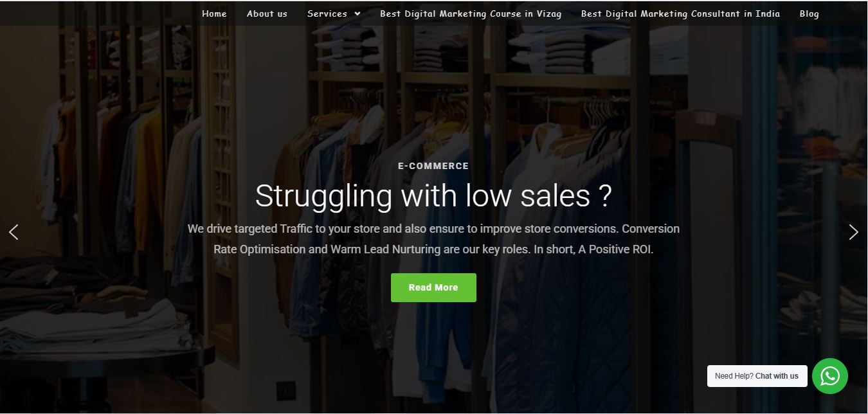Click the 'Struggling with low sales ?' headline
Screen dimensions: 868x414
[433, 195]
